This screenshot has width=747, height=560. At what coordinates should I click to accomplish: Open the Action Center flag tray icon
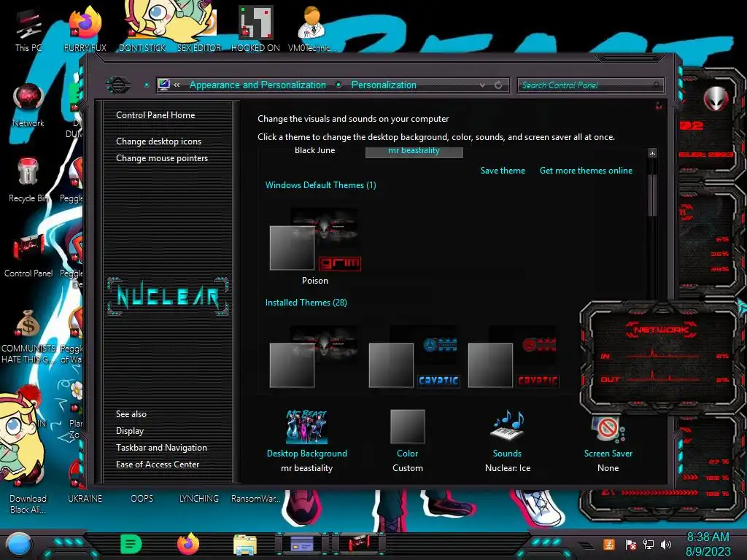[630, 544]
